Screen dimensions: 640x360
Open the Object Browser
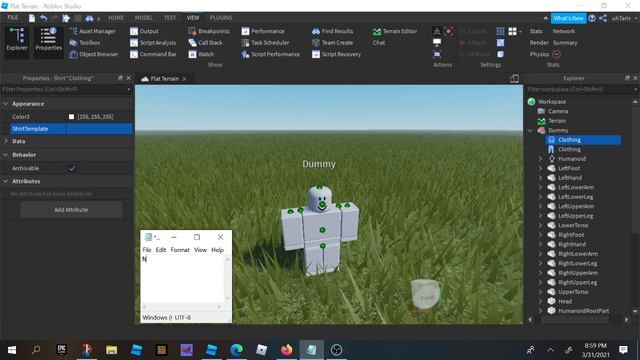[94, 54]
